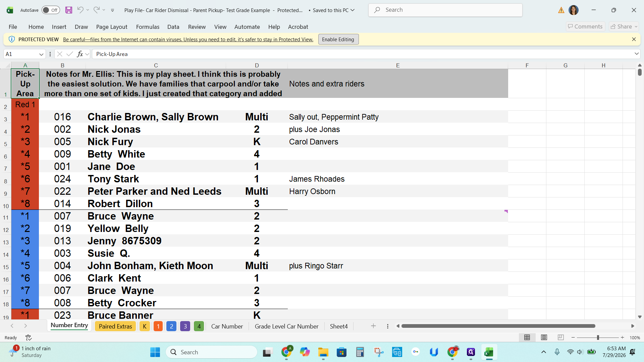Switch to Page Layout view icon
Viewport: 644px width, 362px height.
click(544, 338)
